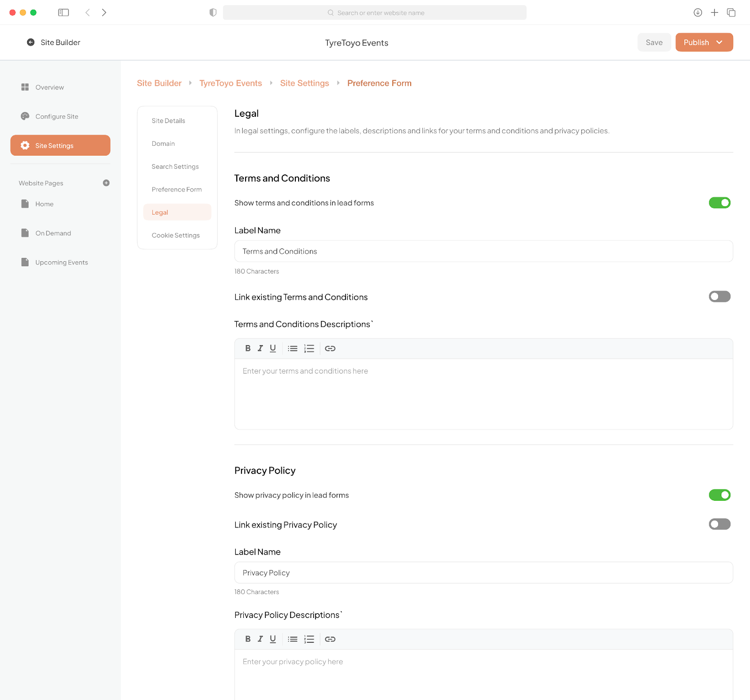The height and width of the screenshot is (700, 750).
Task: Add a website page with the plus icon
Action: [x=106, y=183]
